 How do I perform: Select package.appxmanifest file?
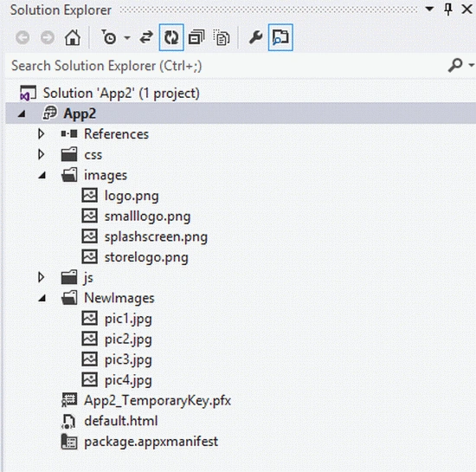click(x=151, y=442)
